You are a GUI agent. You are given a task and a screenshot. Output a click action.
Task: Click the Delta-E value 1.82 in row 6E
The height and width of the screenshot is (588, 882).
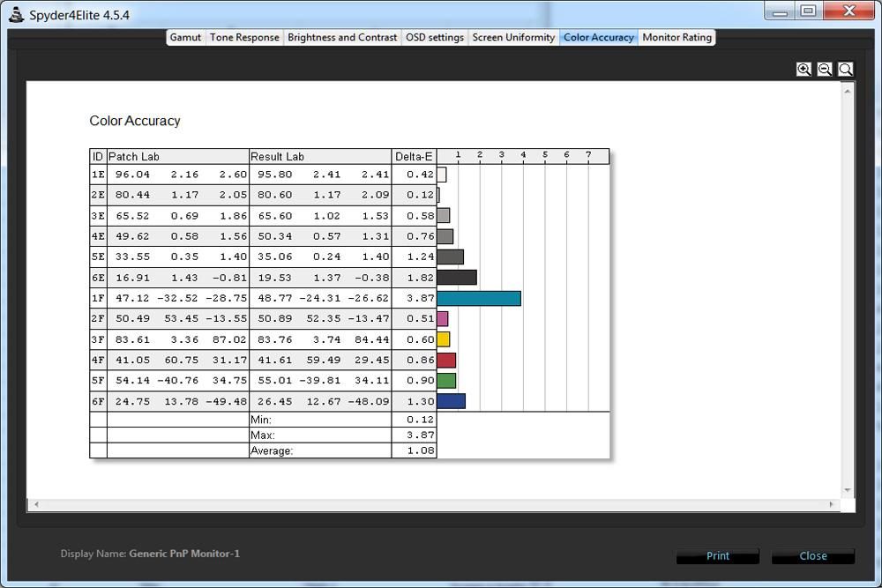pyautogui.click(x=420, y=278)
